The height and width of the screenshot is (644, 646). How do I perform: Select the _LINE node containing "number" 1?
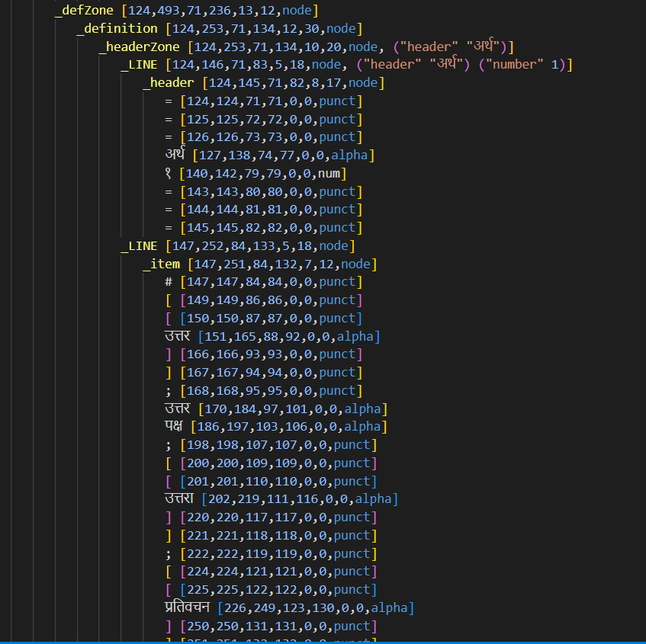345,65
